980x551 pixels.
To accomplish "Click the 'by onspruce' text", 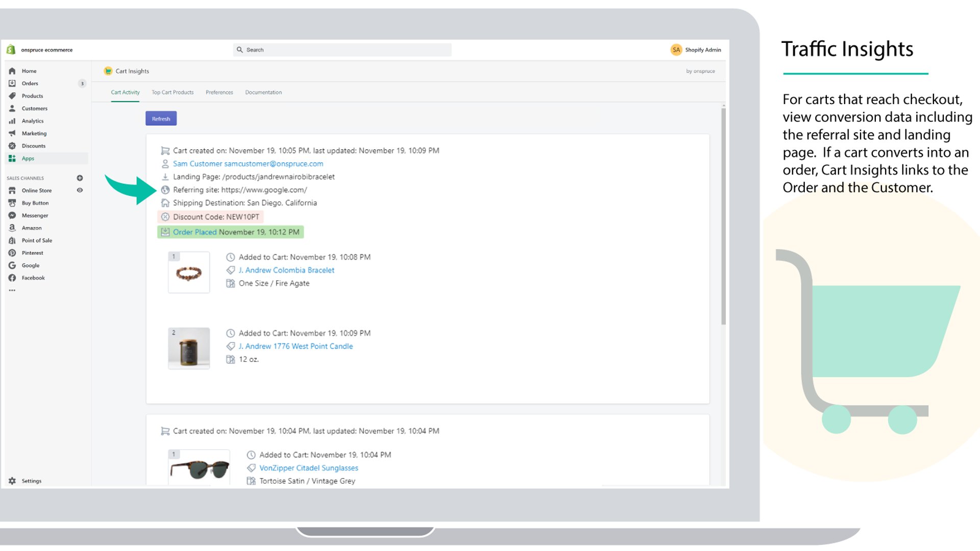I will [x=700, y=71].
